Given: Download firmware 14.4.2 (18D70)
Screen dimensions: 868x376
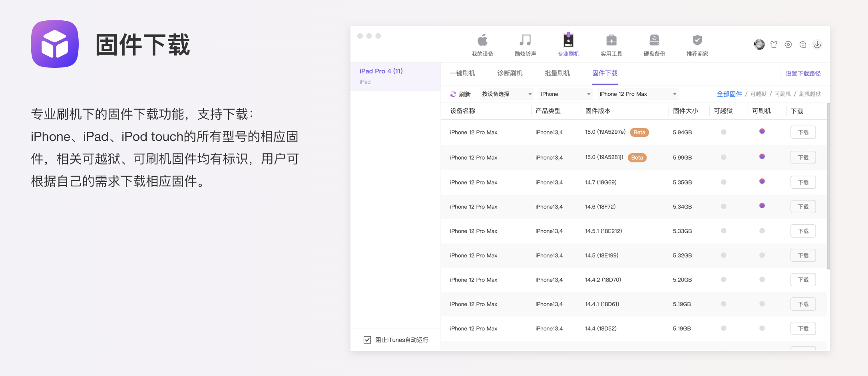Looking at the screenshot, I should coord(803,280).
